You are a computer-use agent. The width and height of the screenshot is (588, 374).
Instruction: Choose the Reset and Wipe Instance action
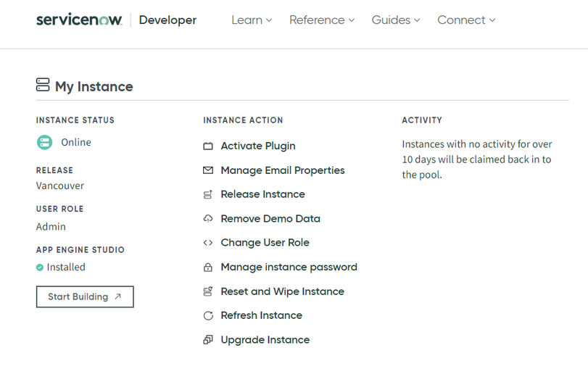pyautogui.click(x=282, y=291)
